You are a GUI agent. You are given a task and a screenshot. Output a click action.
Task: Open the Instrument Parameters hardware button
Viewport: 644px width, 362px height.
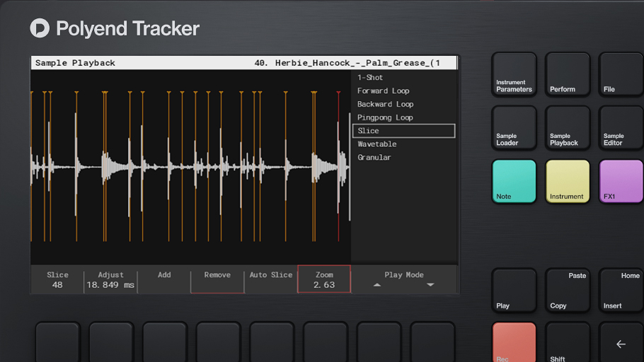point(514,75)
